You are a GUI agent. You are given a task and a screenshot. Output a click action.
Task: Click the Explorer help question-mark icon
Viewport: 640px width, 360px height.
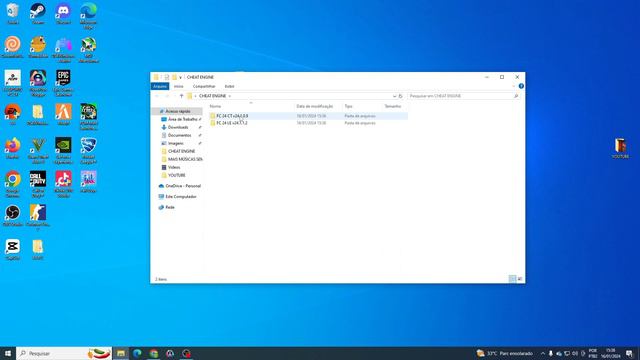pyautogui.click(x=521, y=86)
